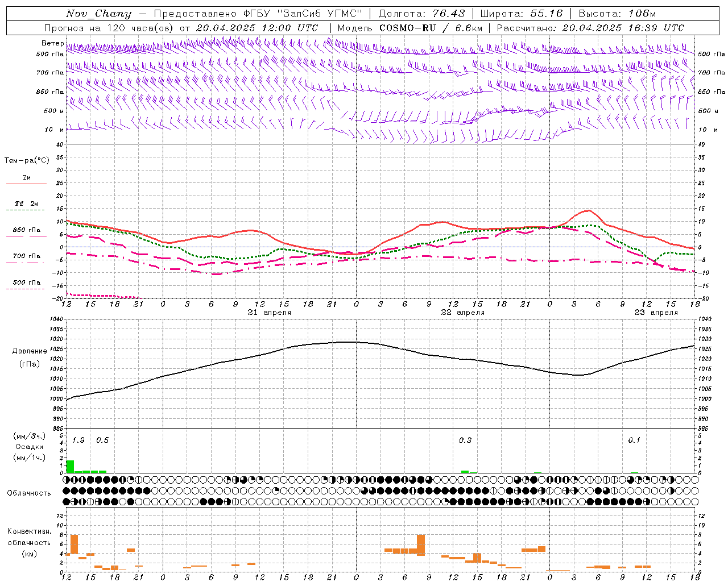
Task: Click the first tall orange convective cloud bar
Action: pos(74,544)
